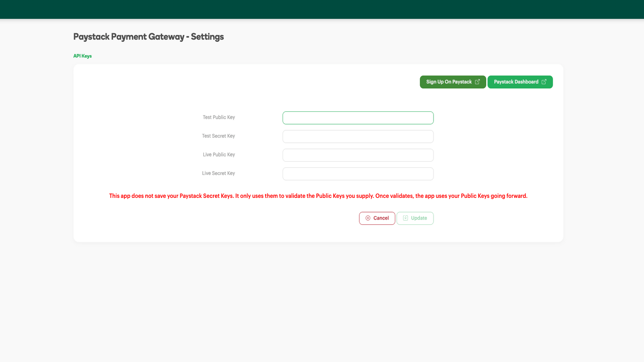The height and width of the screenshot is (362, 644).
Task: Focus the Live Secret Key input field
Action: (358, 174)
